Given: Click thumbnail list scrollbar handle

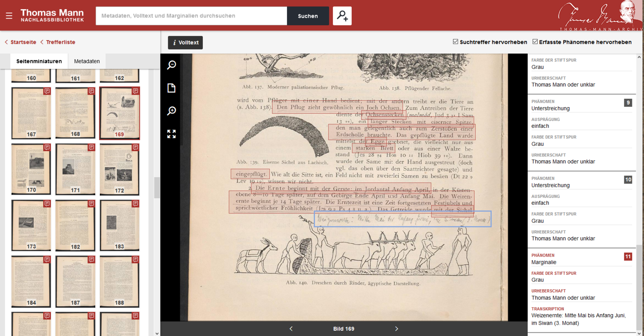Looking at the screenshot, I should (157, 188).
